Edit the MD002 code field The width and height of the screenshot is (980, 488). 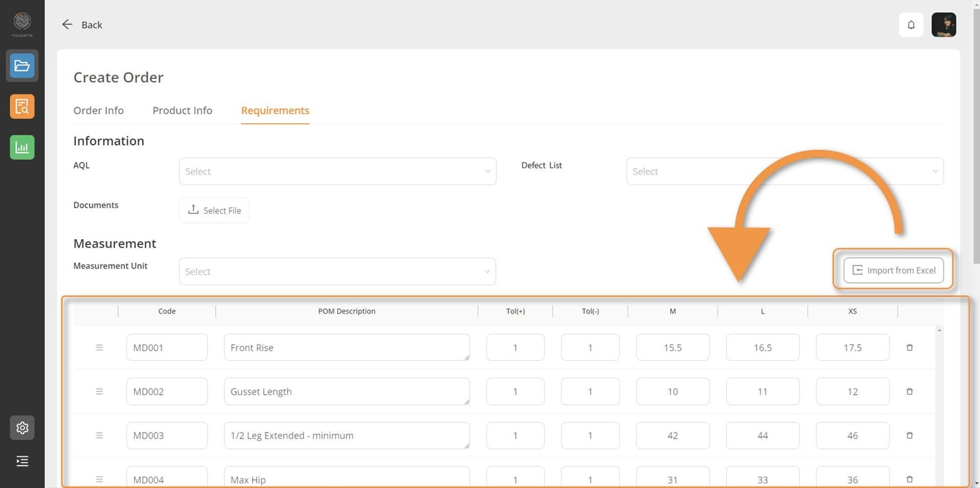coord(166,391)
